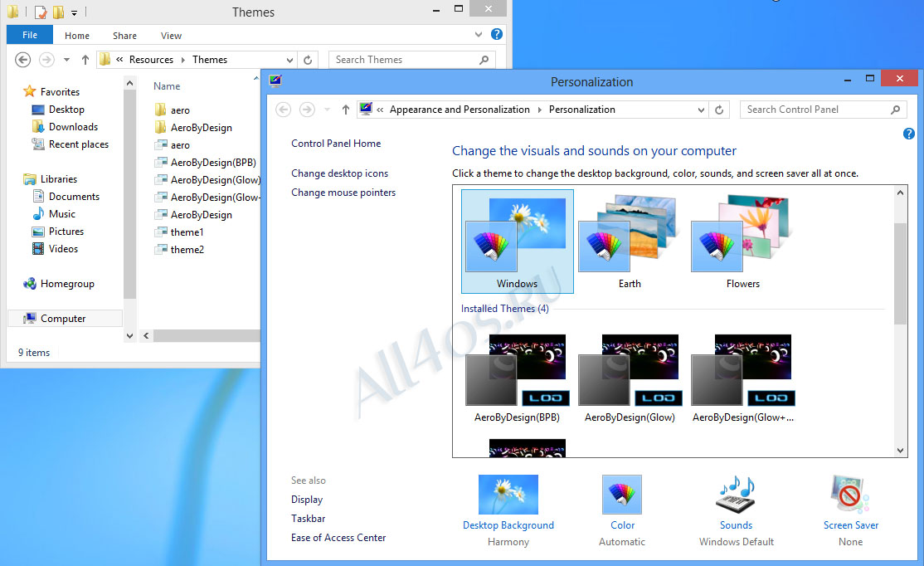Go up one level in the Personalization window
The image size is (924, 566).
coord(345,109)
